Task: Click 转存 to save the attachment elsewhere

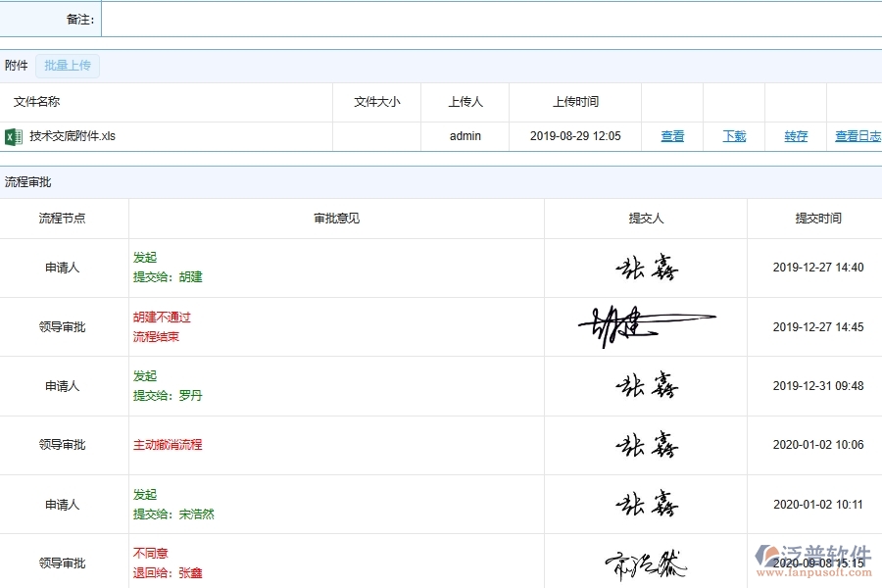Action: click(795, 136)
